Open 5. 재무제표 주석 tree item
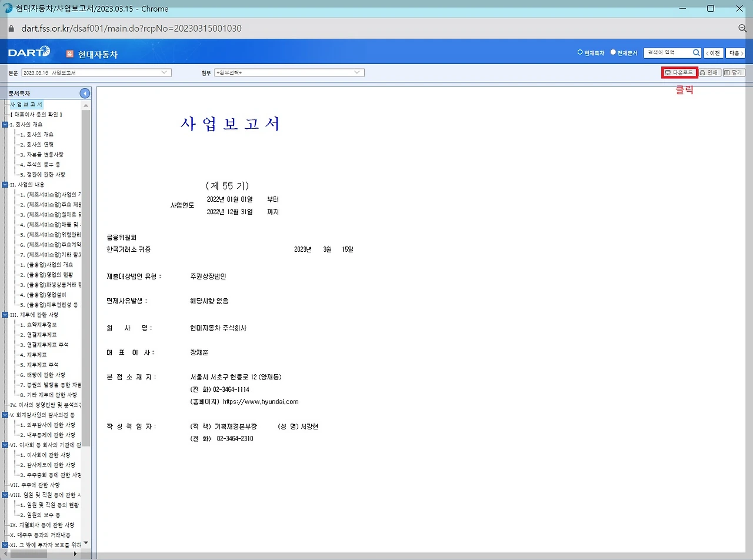Screen dimensions: 753x560 click(x=39, y=365)
